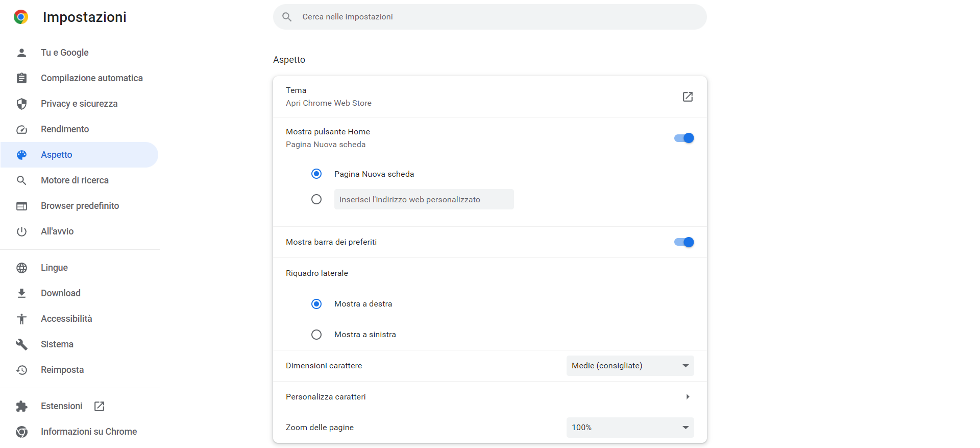Select the Mostra a sinistra option
This screenshot has height=448, width=980.
pyautogui.click(x=316, y=335)
